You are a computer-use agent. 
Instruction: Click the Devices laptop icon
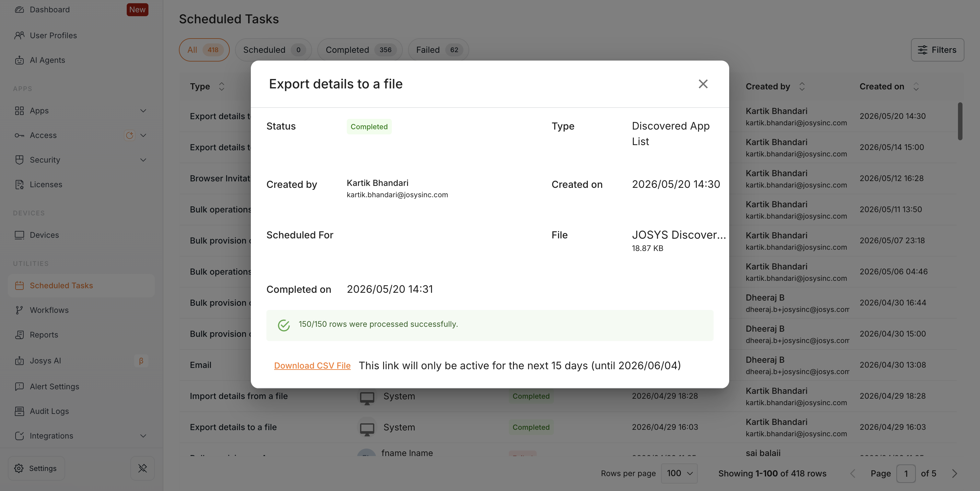tap(19, 235)
